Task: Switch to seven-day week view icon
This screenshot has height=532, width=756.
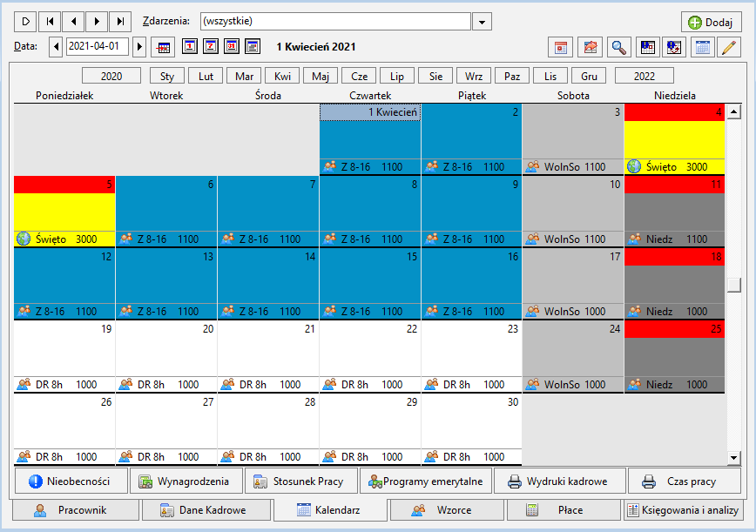Action: click(211, 46)
